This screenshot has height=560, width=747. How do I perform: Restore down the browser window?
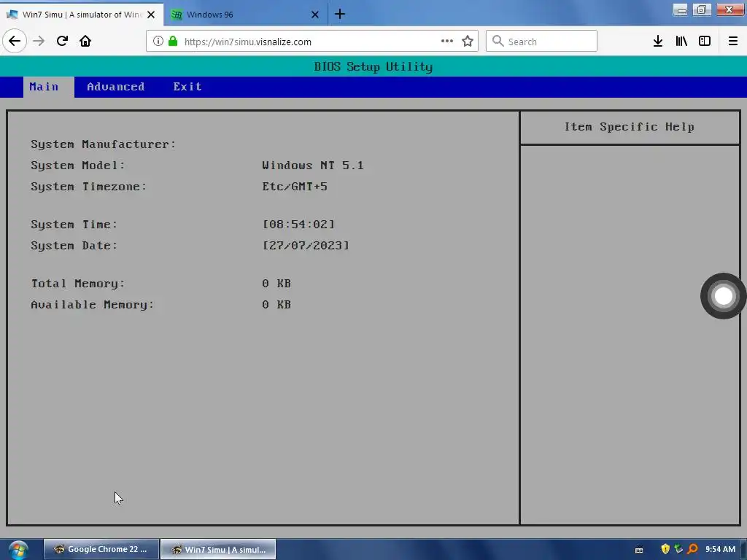tap(702, 10)
